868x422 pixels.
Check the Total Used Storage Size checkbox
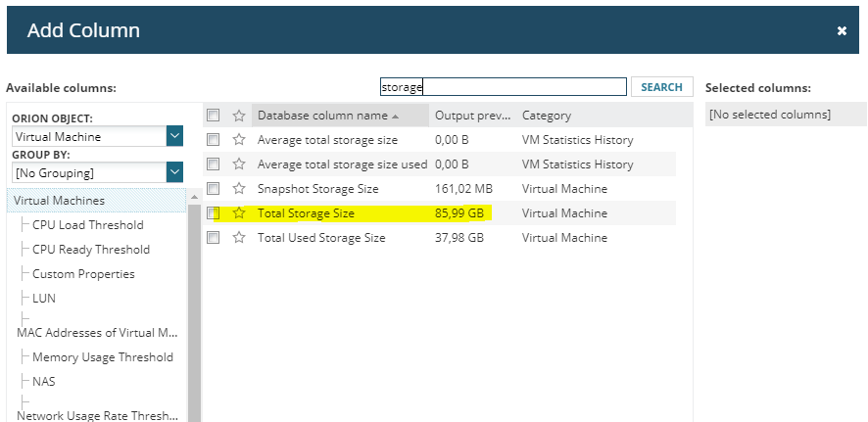click(214, 237)
